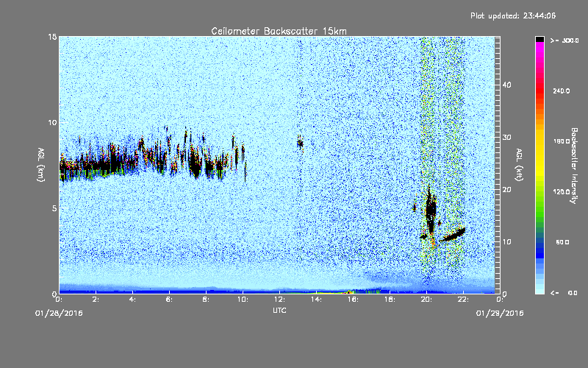Click the "10" km tick on the left axis
588x368 pixels.
click(52, 123)
